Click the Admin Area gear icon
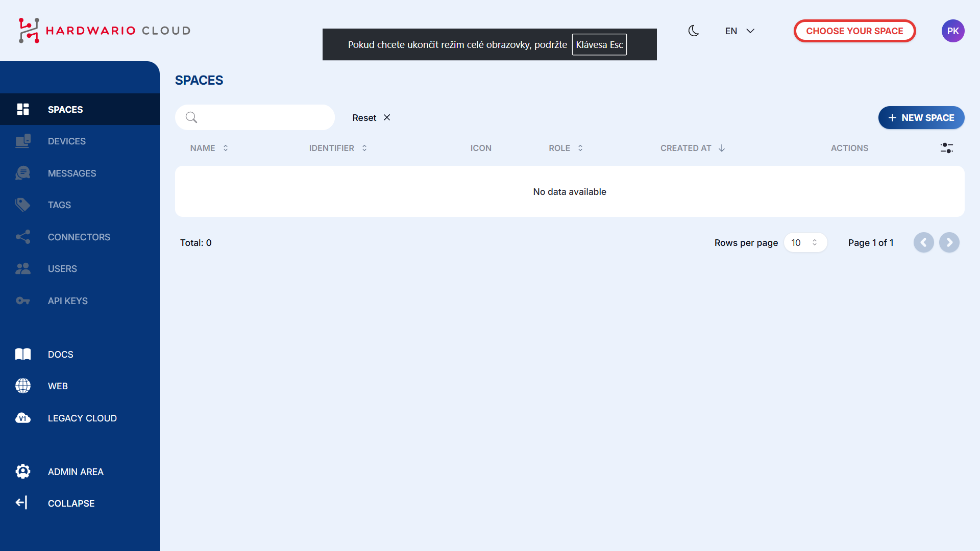 [x=23, y=471]
